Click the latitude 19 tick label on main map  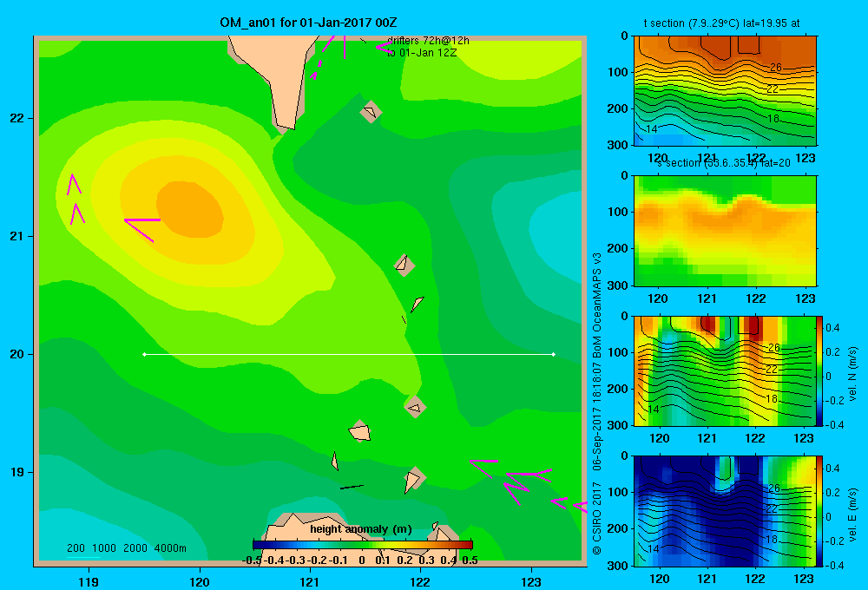click(17, 472)
